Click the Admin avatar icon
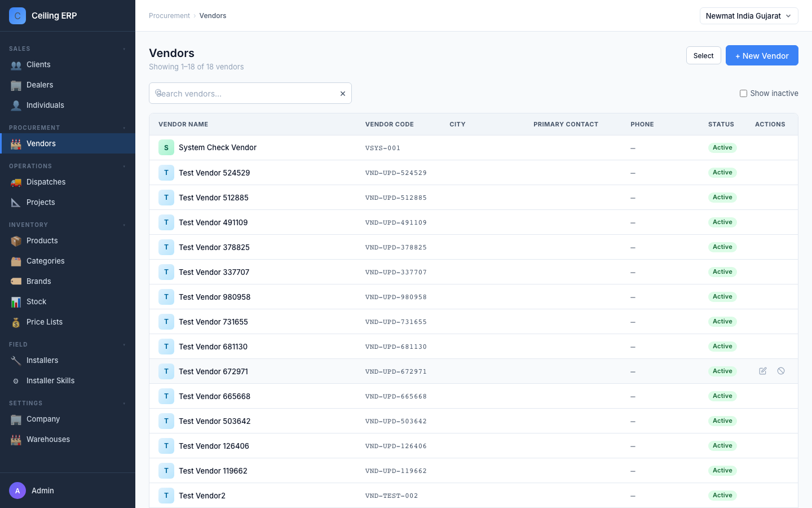 [x=17, y=491]
